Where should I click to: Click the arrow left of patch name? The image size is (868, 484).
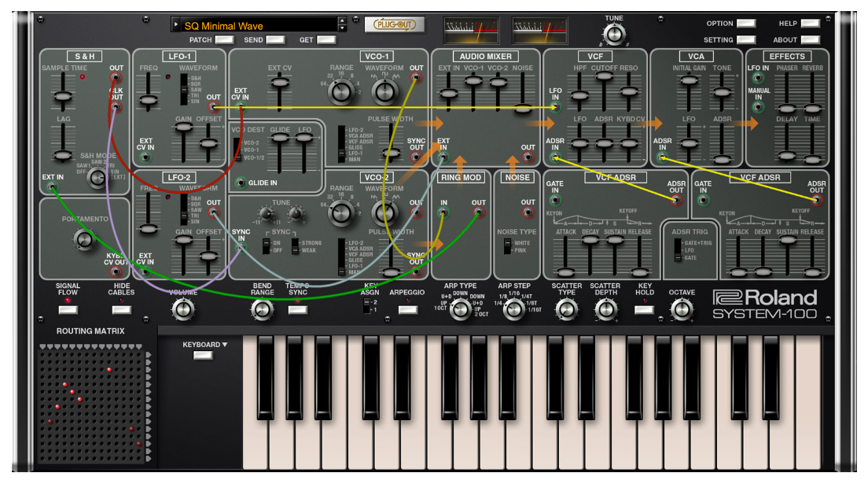[176, 24]
